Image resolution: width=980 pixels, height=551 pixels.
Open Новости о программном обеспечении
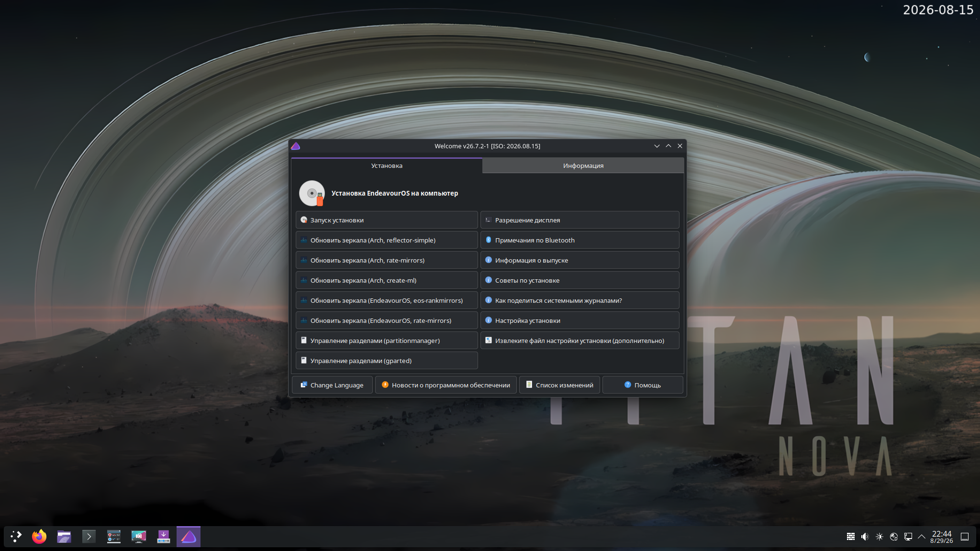[446, 385]
